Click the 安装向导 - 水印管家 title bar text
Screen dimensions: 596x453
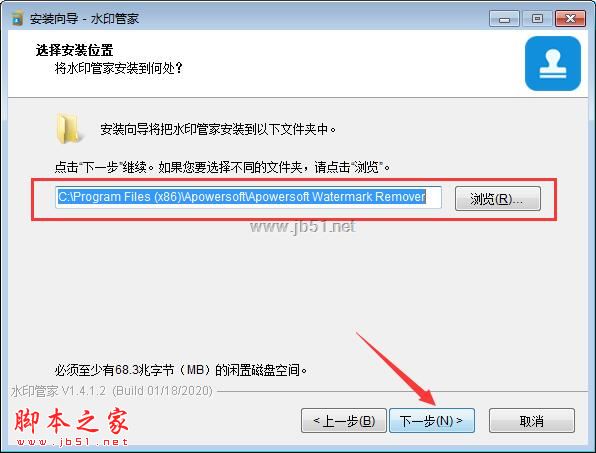(x=84, y=19)
